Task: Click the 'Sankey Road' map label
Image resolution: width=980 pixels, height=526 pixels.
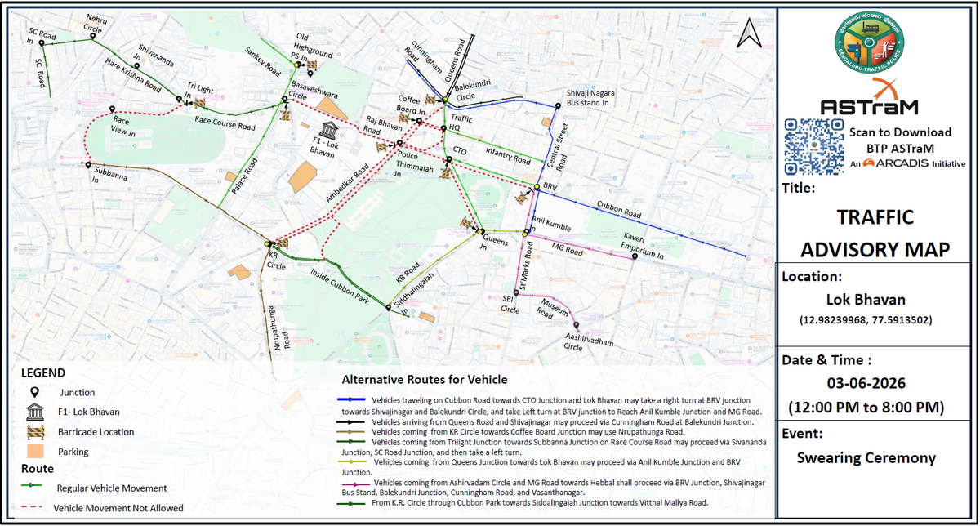Action: (262, 62)
